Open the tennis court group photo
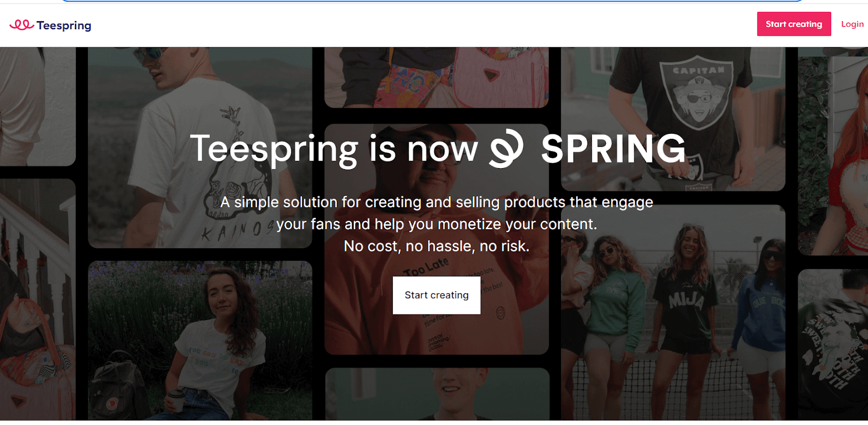This screenshot has height=425, width=868. [673, 325]
